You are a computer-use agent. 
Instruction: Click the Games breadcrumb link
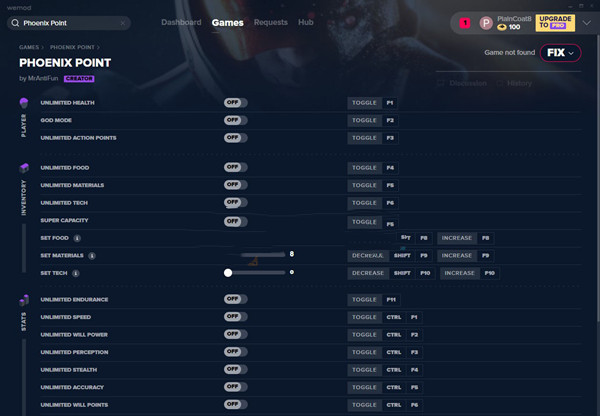point(29,47)
